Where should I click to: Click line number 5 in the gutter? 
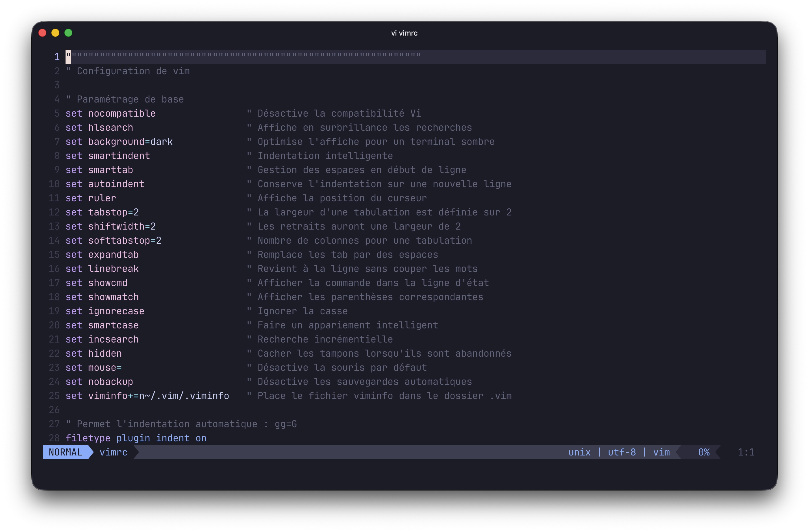tap(57, 113)
